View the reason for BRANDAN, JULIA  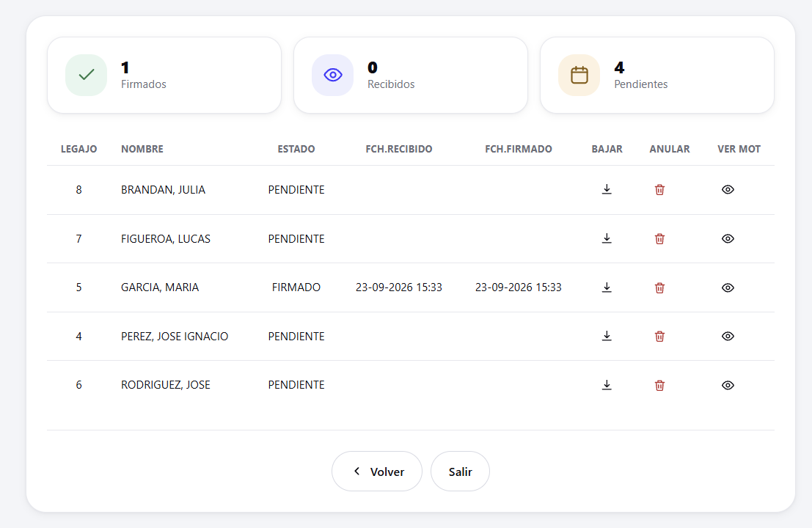pyautogui.click(x=728, y=189)
